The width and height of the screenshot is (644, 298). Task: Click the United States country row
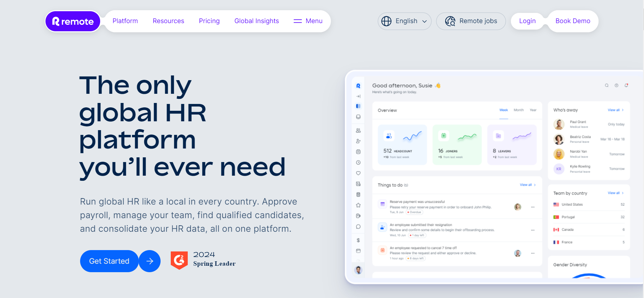[x=589, y=205]
